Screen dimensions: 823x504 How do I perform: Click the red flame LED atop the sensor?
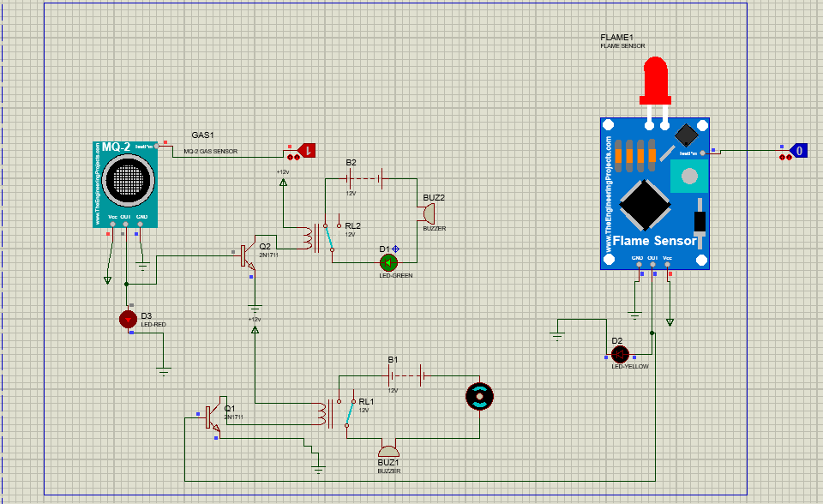coord(655,81)
